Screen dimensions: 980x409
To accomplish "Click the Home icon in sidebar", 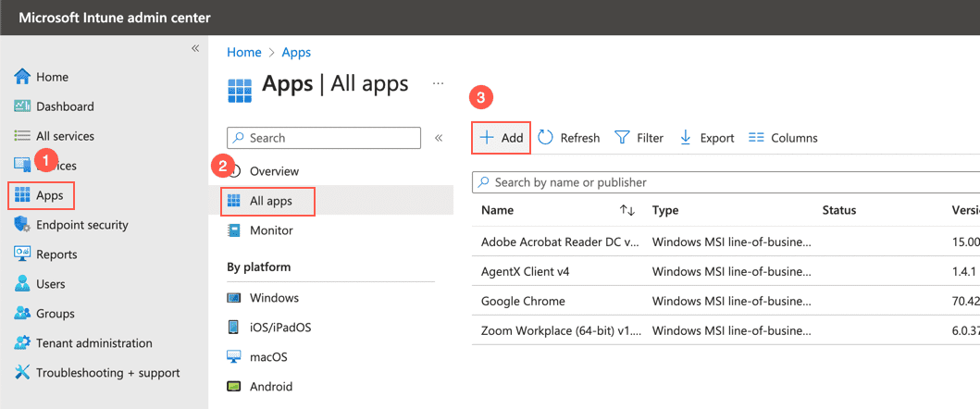I will (22, 77).
